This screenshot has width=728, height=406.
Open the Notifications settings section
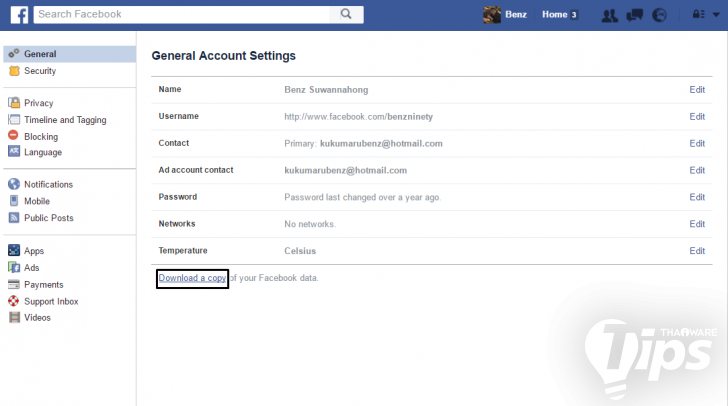[48, 185]
